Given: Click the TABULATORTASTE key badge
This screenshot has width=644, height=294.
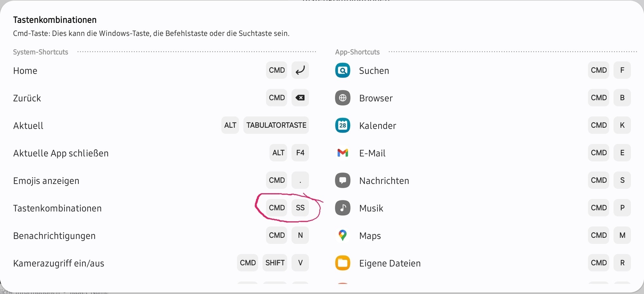Looking at the screenshot, I should (276, 125).
